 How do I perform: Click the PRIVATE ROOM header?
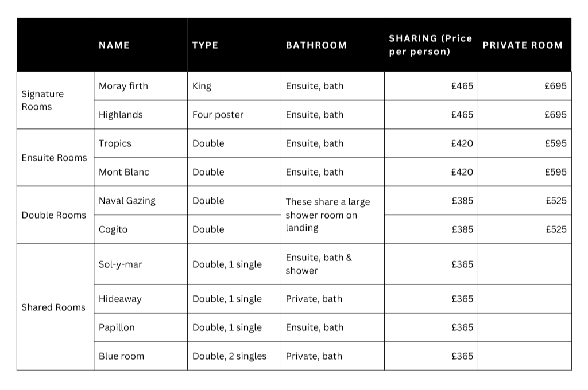[523, 45]
